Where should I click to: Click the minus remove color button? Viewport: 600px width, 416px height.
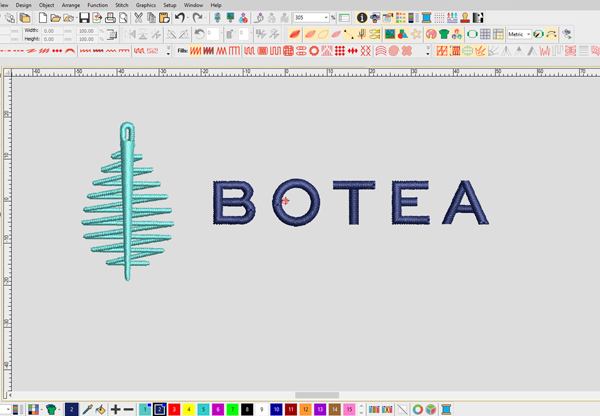[129, 409]
